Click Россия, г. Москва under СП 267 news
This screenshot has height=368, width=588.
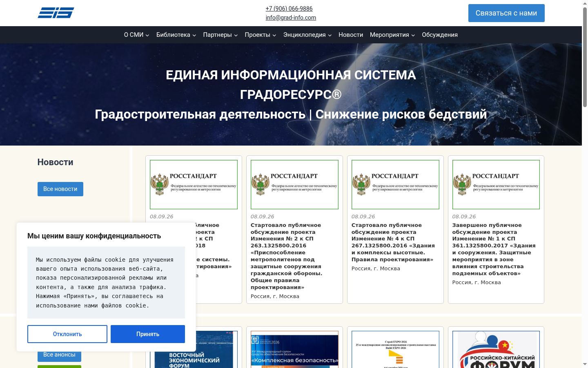[376, 269]
